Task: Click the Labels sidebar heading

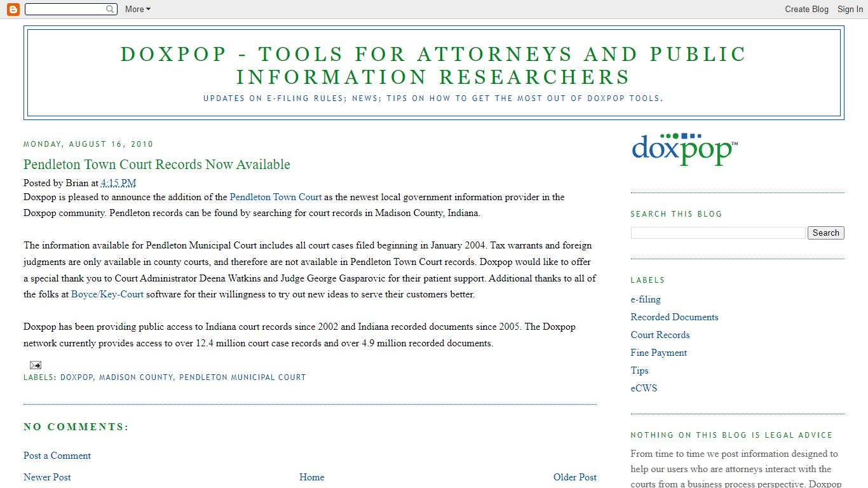Action: click(648, 280)
